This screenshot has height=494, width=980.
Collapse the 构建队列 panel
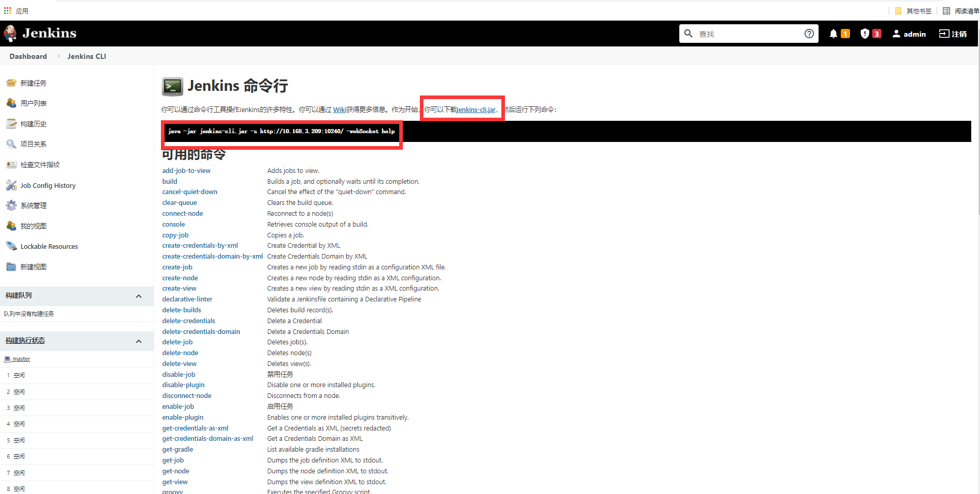[138, 296]
